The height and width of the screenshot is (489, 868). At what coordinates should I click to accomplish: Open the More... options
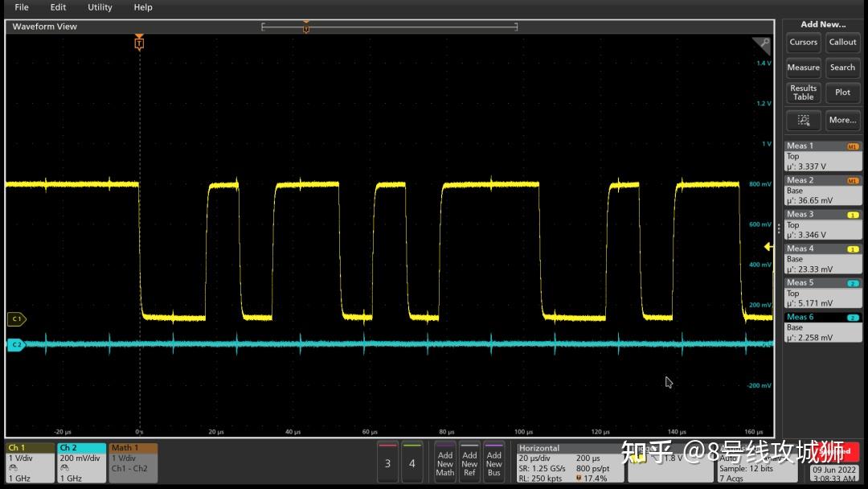pos(842,120)
